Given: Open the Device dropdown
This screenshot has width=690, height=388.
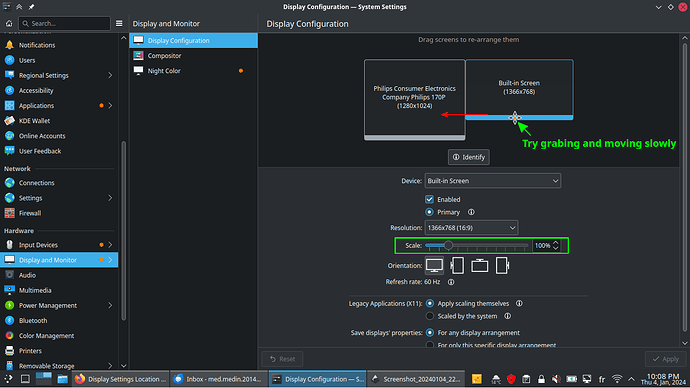Looking at the screenshot, I should (493, 181).
